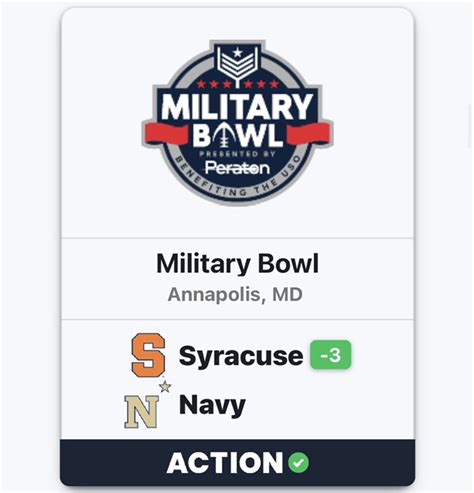
Task: Click the dark navy footer bar
Action: [237, 463]
